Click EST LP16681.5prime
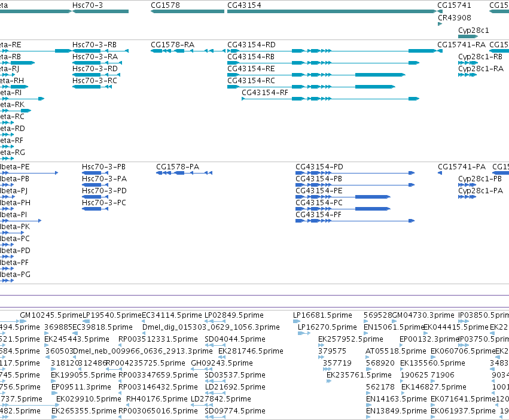Viewport: 509px width, 420px height. pyautogui.click(x=297, y=321)
